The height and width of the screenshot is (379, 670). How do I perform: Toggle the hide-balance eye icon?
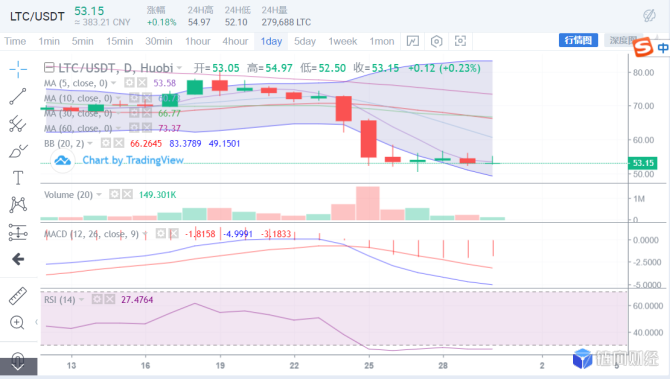click(x=649, y=16)
